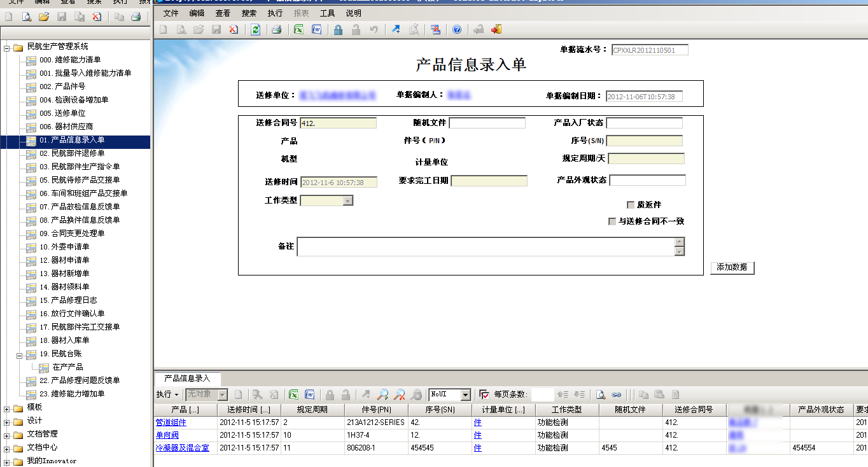
Task: Select 15. 产品修理日志 in the tree
Action: click(x=68, y=300)
